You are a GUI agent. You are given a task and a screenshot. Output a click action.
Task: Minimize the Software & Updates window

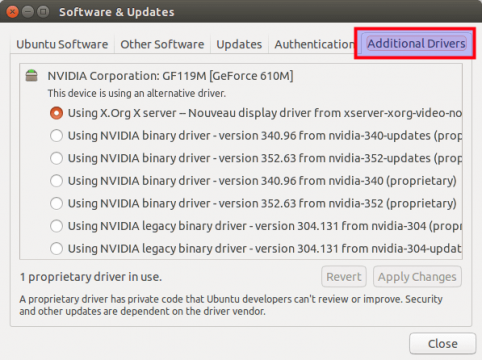click(x=28, y=12)
